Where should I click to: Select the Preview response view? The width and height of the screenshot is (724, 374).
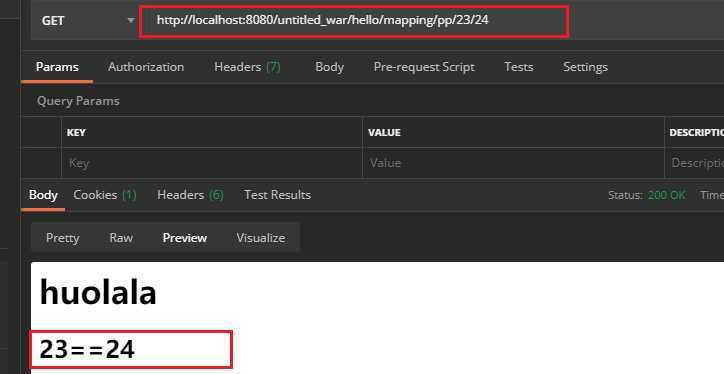click(185, 238)
